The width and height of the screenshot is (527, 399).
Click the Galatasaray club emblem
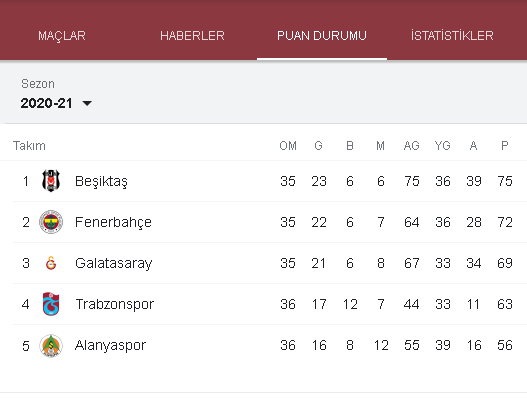51,263
